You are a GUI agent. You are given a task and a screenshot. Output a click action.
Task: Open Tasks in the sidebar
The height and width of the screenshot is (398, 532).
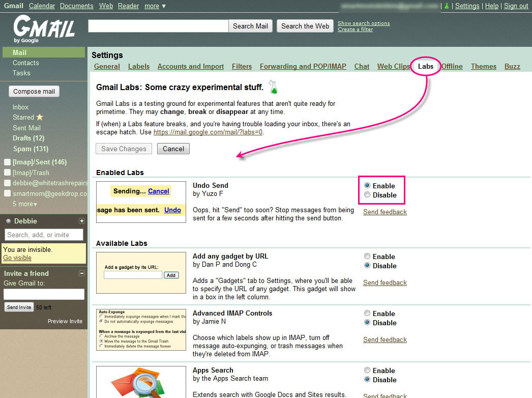click(21, 73)
